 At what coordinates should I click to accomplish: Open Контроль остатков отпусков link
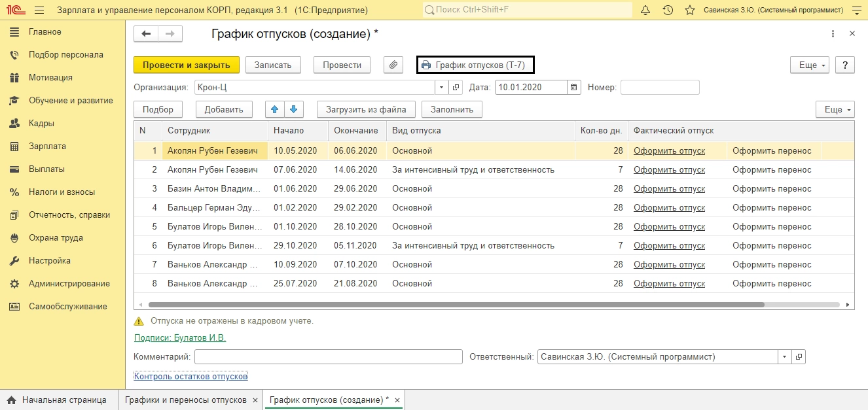[x=190, y=377]
